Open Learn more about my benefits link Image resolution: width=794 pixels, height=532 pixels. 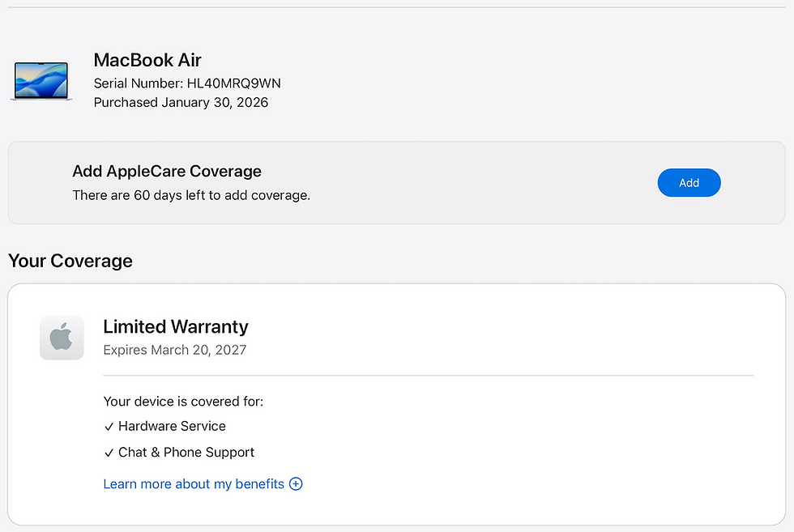(x=194, y=484)
